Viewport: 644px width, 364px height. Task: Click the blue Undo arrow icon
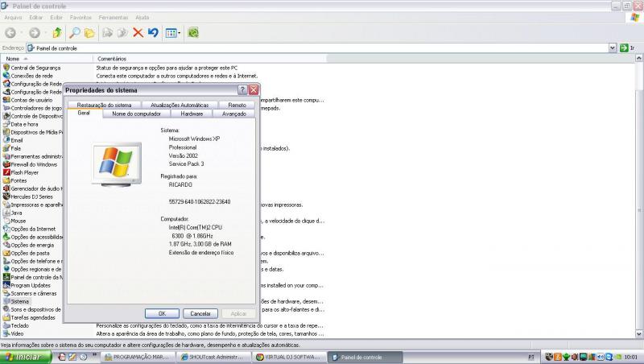(153, 33)
